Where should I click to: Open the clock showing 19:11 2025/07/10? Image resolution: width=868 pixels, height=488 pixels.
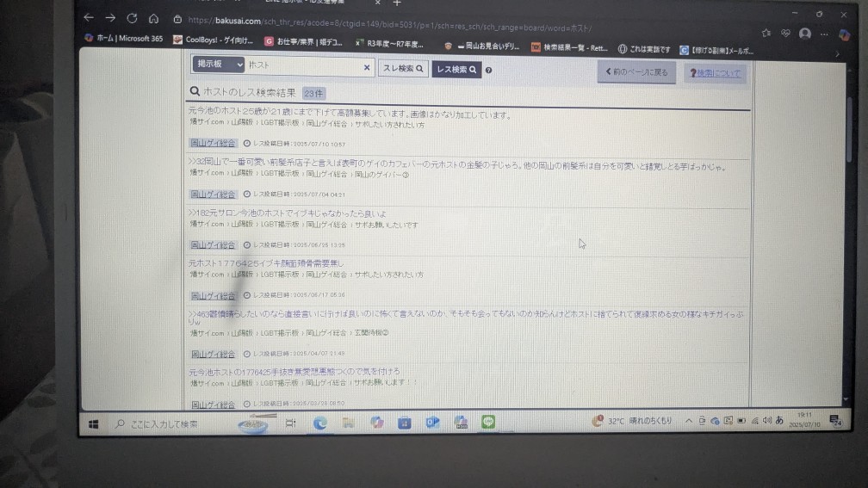(805, 419)
